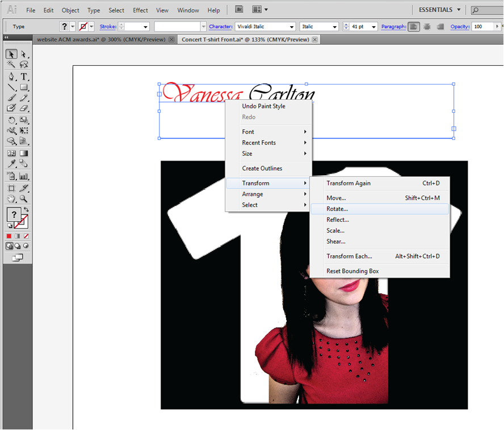Viewport: 504px width, 430px height.
Task: Open Adobe Bridge with Br button
Action: (x=239, y=10)
